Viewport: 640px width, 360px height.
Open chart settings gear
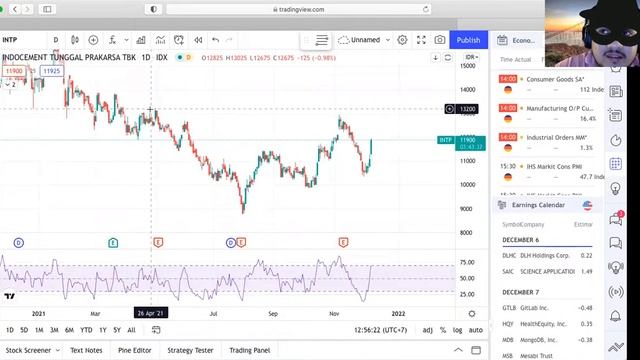pos(402,40)
